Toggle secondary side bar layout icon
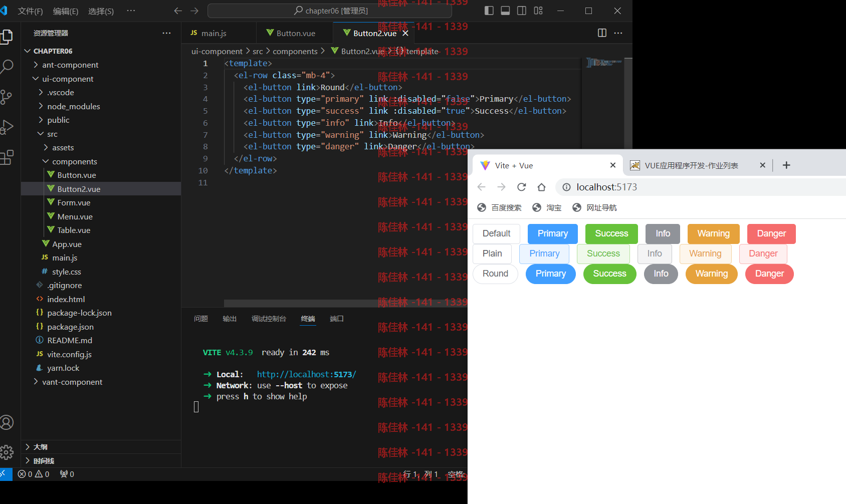Image resolution: width=846 pixels, height=504 pixels. pyautogui.click(x=522, y=11)
